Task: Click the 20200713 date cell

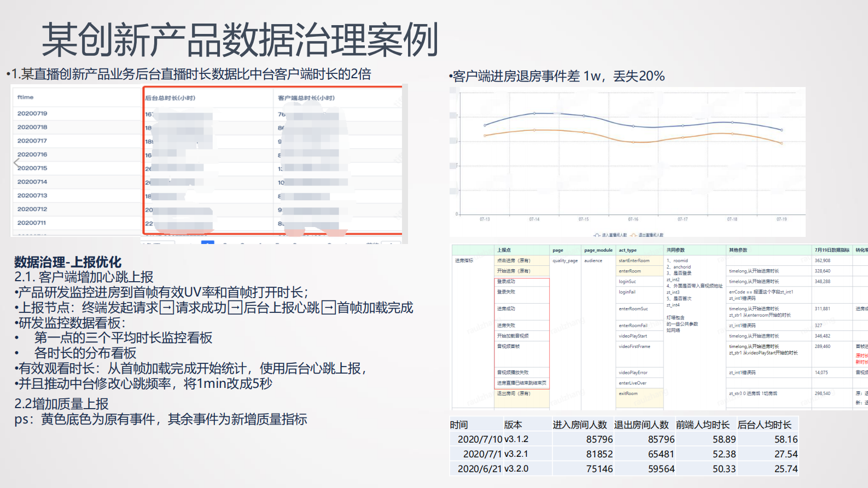Action: point(32,196)
